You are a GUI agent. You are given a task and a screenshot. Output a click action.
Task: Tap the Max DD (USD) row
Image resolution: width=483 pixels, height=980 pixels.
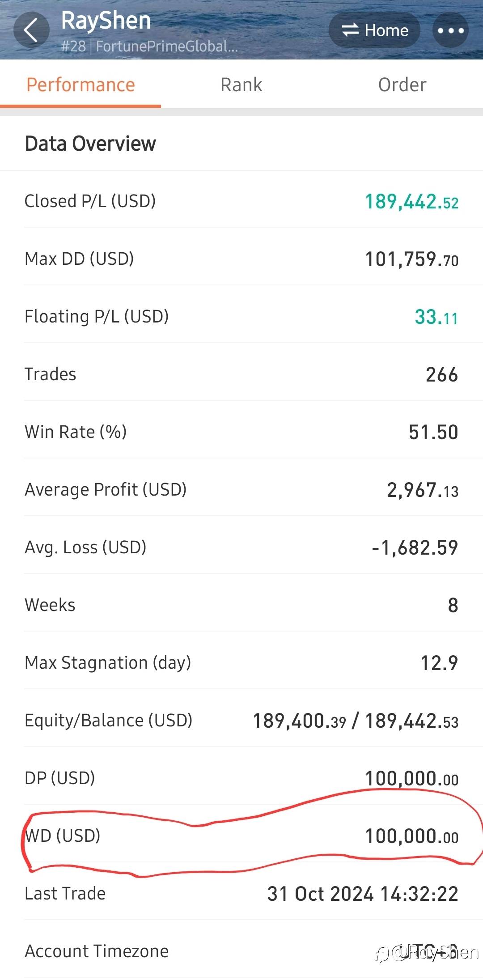pos(241,259)
